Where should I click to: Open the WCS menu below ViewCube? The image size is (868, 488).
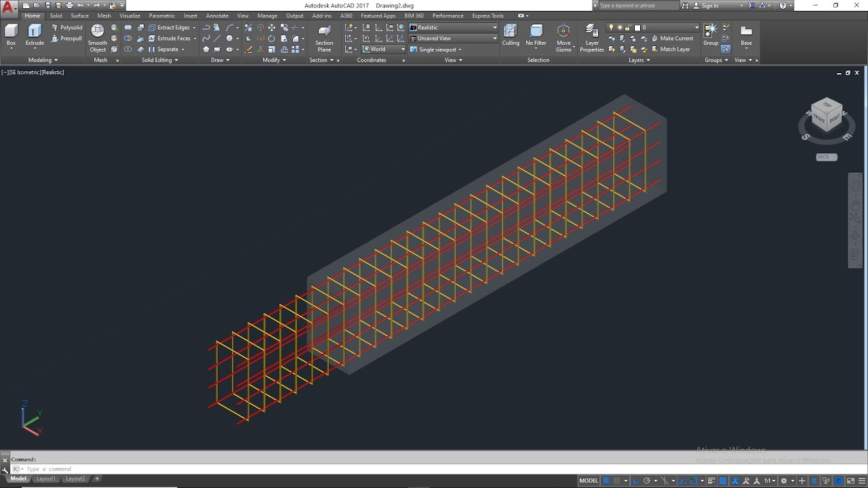tap(827, 157)
